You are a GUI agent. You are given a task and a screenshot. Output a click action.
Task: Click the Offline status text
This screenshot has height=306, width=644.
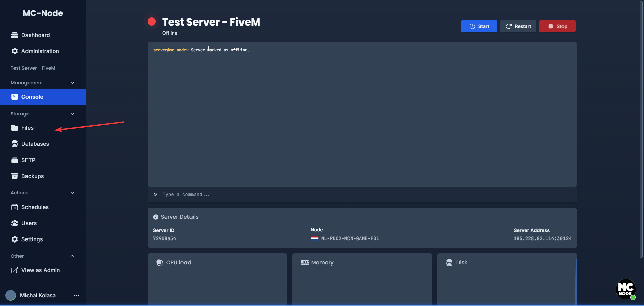coord(170,33)
